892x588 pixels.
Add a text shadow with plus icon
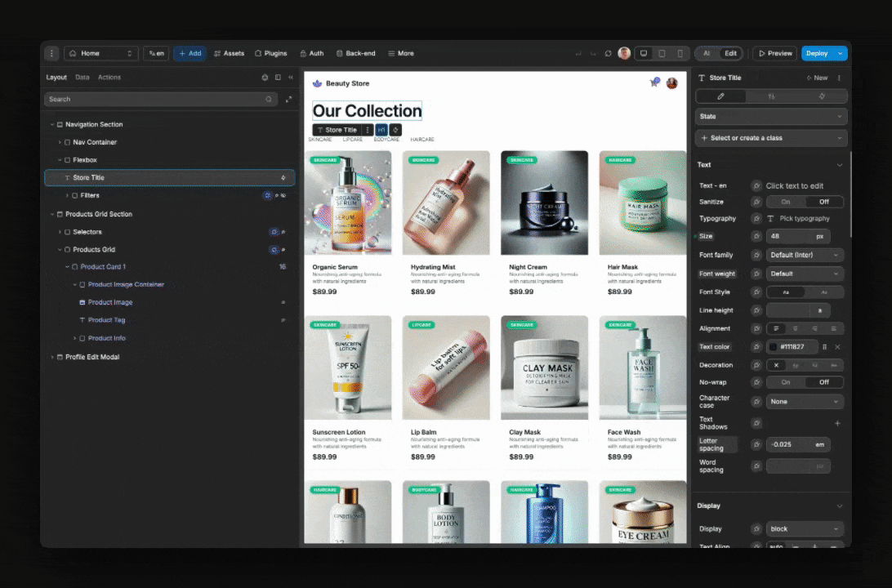pyautogui.click(x=837, y=423)
